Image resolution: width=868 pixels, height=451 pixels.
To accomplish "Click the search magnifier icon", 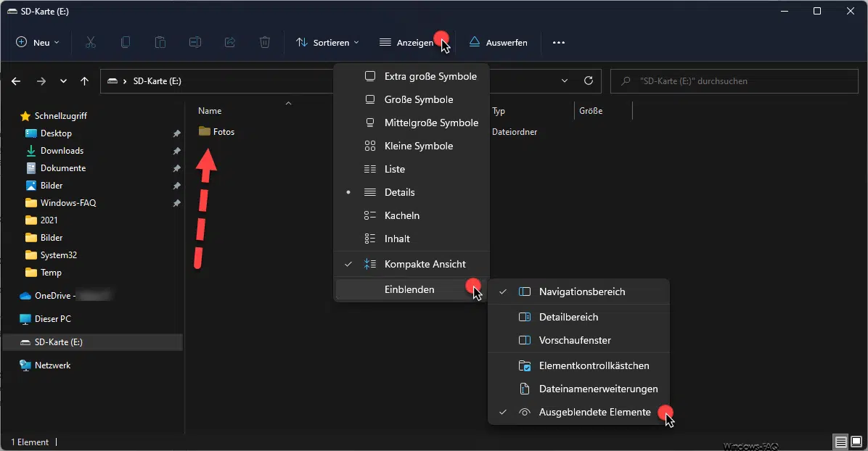I will tap(626, 80).
